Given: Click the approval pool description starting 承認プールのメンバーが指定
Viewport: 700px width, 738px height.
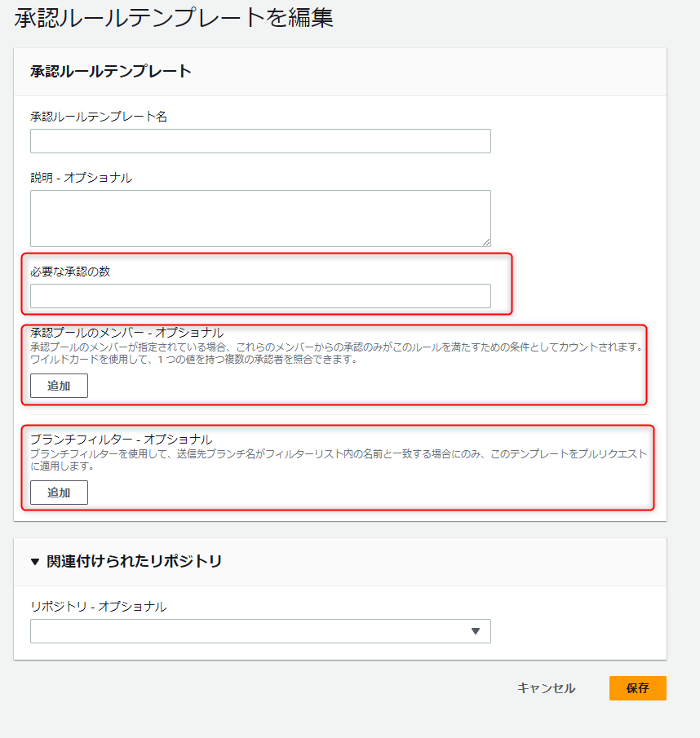Looking at the screenshot, I should tap(337, 353).
